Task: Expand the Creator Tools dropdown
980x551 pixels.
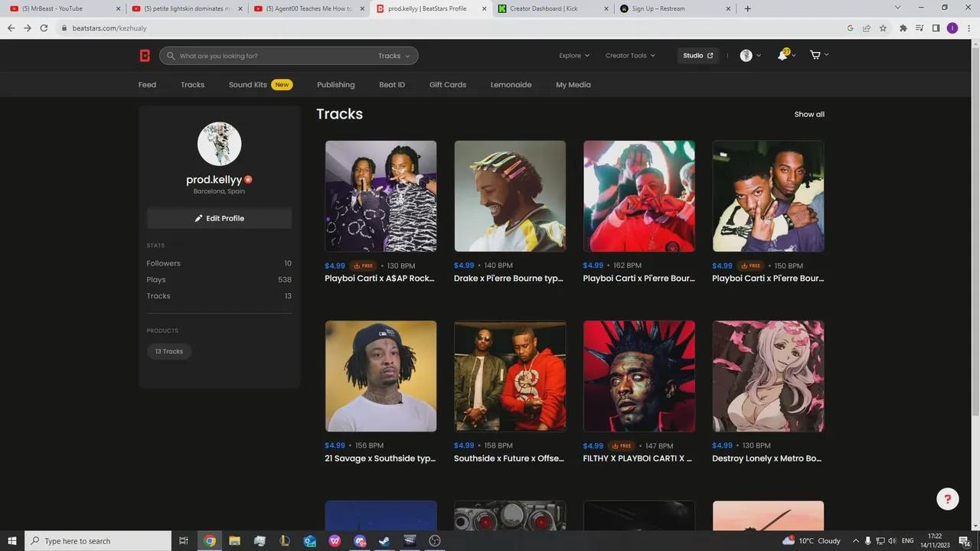Action: (630, 56)
